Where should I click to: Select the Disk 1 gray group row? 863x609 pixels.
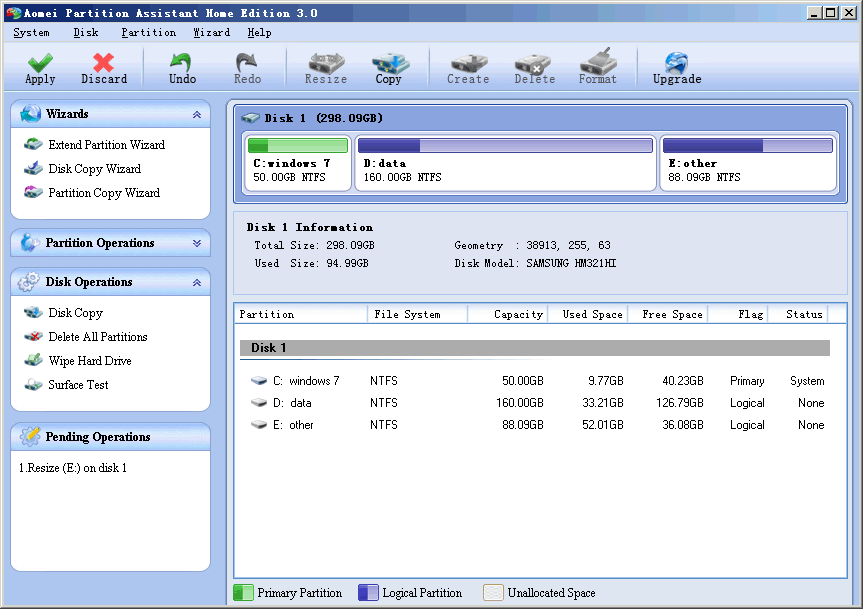[534, 348]
